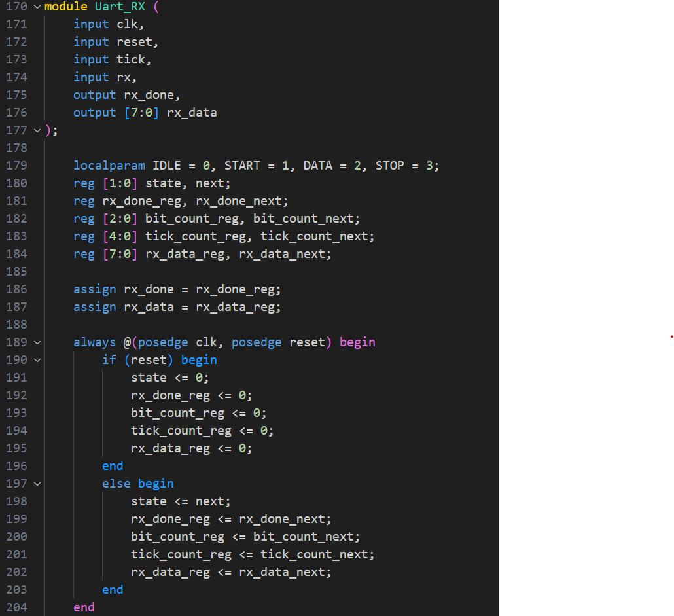Click 'state <= next;' statement
The height and width of the screenshot is (616, 674).
click(181, 501)
